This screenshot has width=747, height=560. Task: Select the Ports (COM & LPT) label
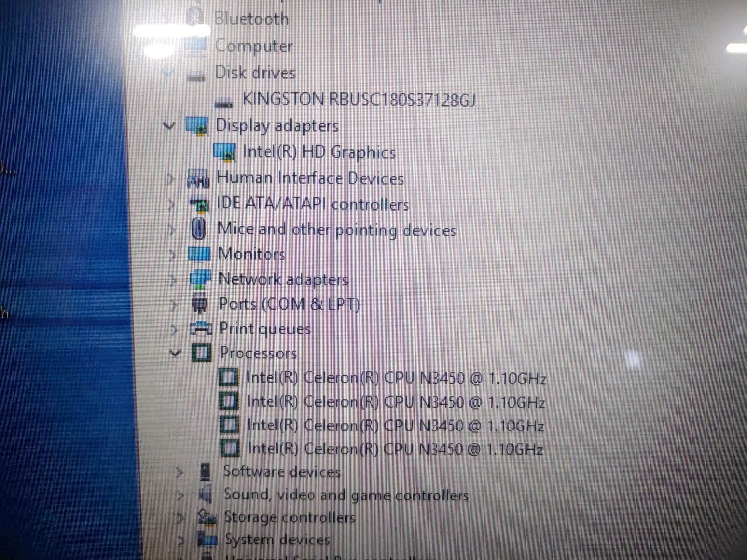pos(289,304)
